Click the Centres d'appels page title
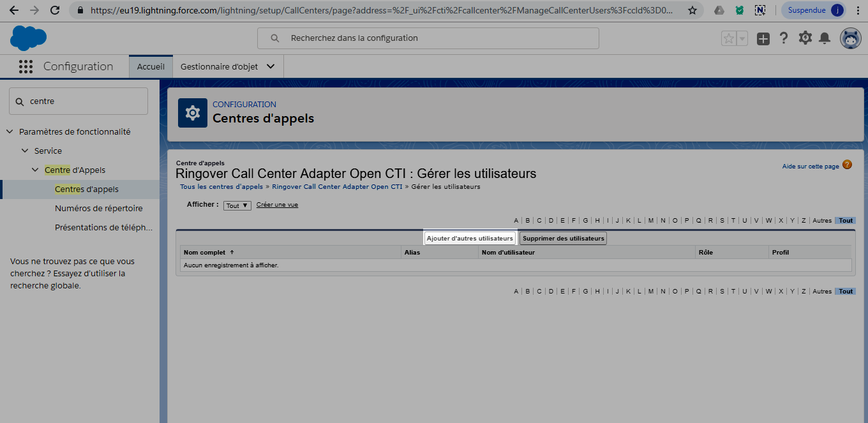Viewport: 868px width, 423px height. [x=263, y=119]
